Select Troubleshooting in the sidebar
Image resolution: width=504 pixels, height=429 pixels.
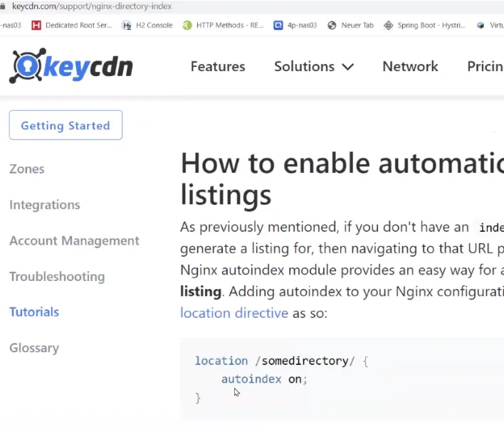[57, 277]
